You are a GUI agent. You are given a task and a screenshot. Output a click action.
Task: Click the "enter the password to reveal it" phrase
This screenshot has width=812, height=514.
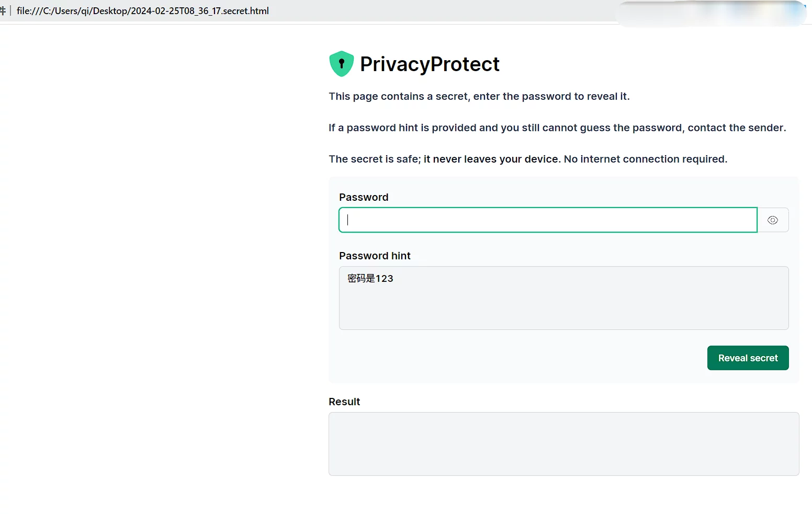point(551,96)
